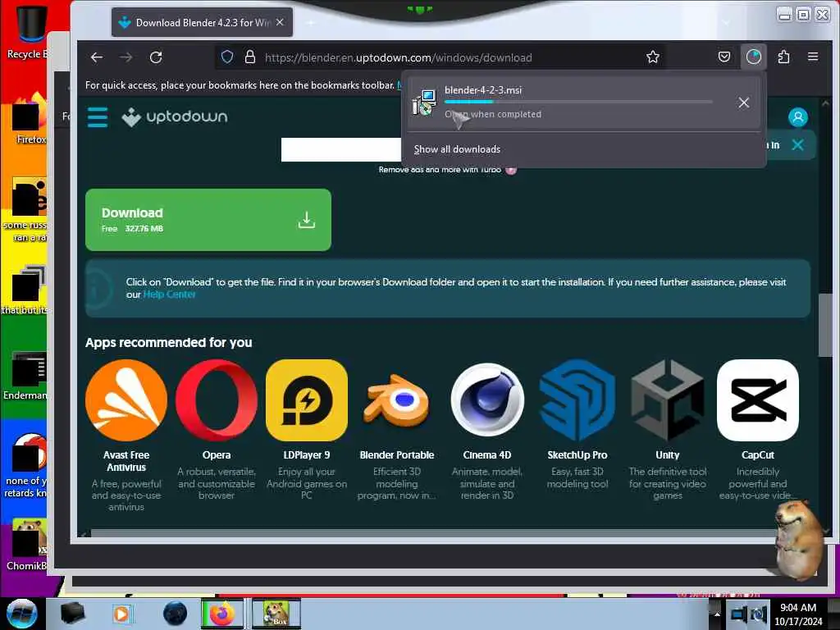Show hidden tray icons arrow

[717, 614]
